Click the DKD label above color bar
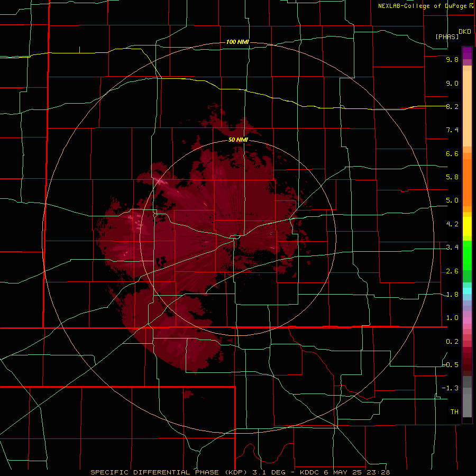The height and width of the screenshot is (476, 476). 464,32
